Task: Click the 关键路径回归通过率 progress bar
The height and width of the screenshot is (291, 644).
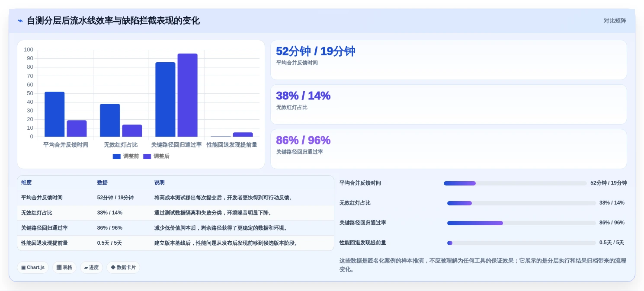Action: click(522, 223)
